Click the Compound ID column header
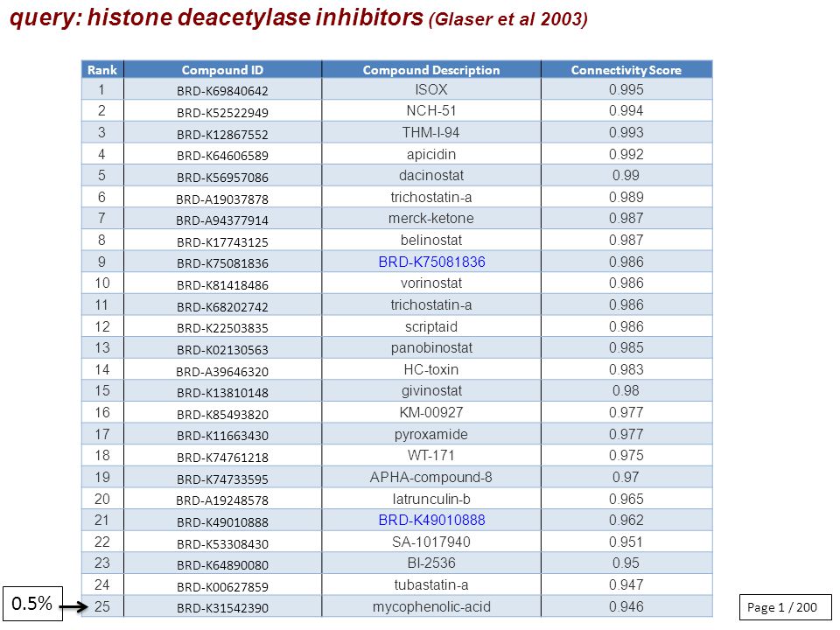The image size is (840, 630). click(222, 70)
